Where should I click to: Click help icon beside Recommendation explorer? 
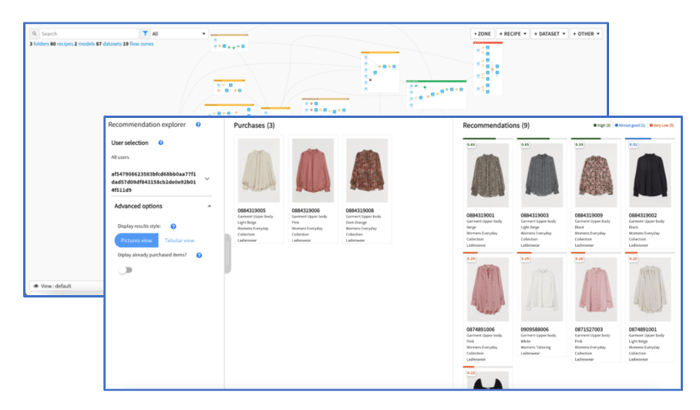[198, 125]
